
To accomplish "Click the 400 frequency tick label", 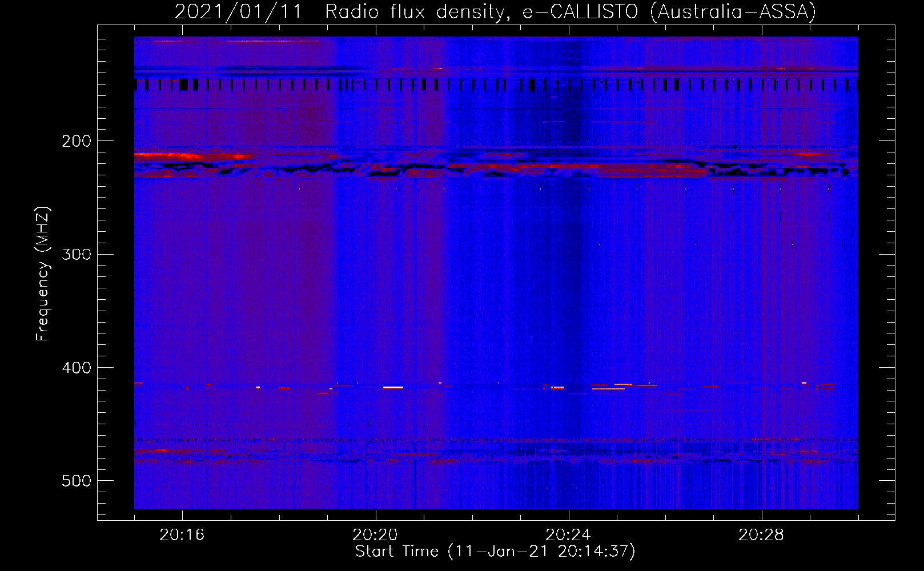I will [x=77, y=368].
